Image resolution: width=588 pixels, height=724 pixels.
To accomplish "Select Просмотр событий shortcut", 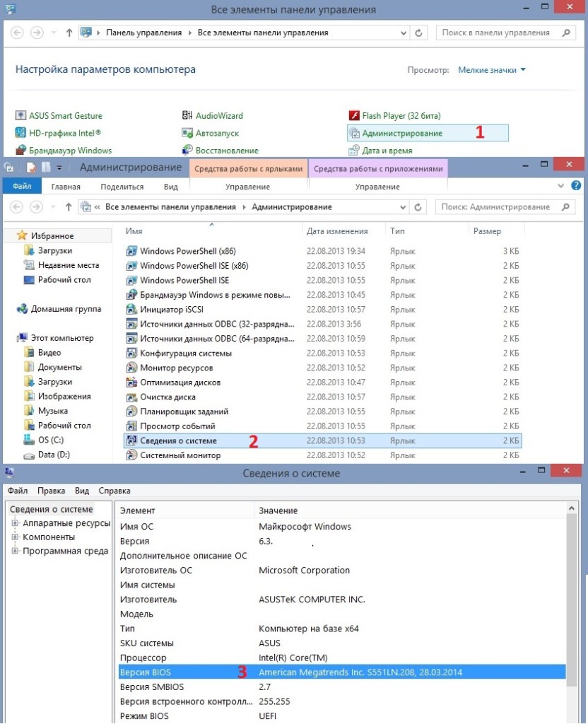I will (x=171, y=426).
